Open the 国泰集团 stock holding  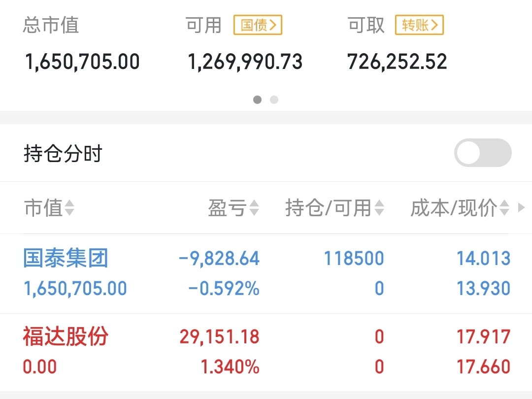66,258
